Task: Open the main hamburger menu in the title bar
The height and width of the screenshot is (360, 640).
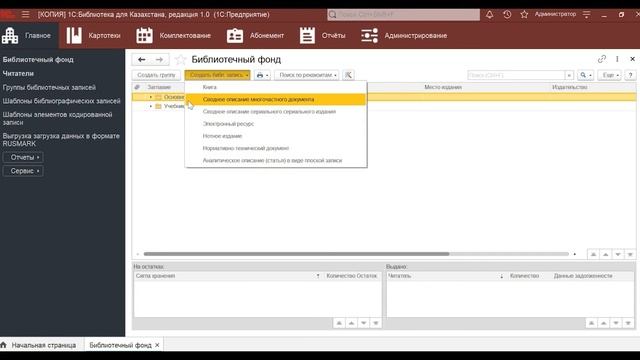Action: click(25, 14)
